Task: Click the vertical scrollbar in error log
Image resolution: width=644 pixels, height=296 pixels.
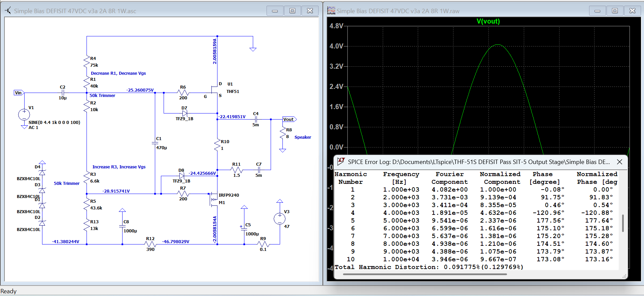Action: click(623, 223)
